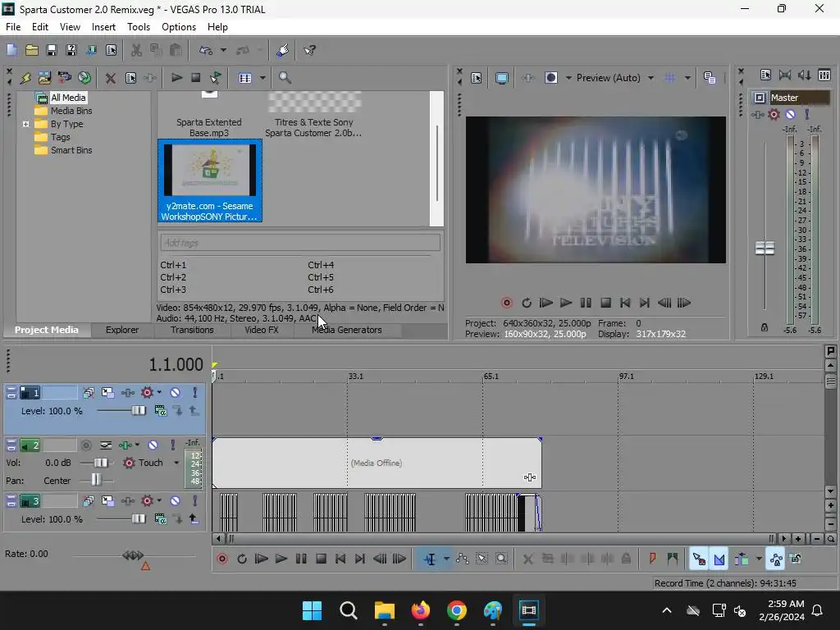
Task: Toggle Enable Snapping in timeline toolbar
Action: pos(698,559)
